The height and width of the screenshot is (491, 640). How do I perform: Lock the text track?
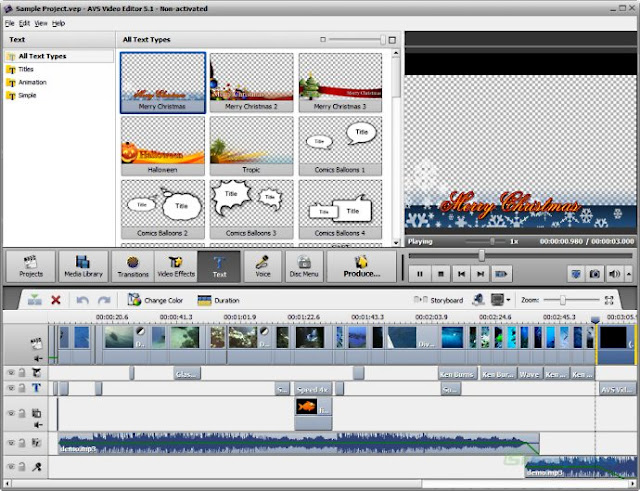click(x=22, y=388)
